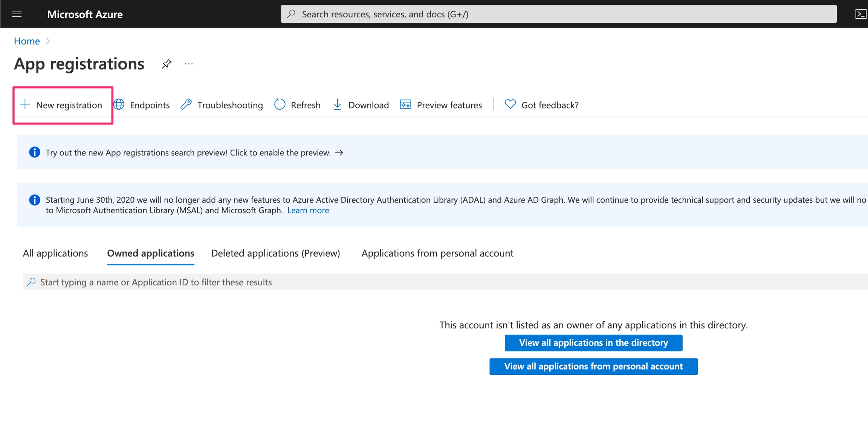Refresh the app registrations list

pyautogui.click(x=297, y=105)
